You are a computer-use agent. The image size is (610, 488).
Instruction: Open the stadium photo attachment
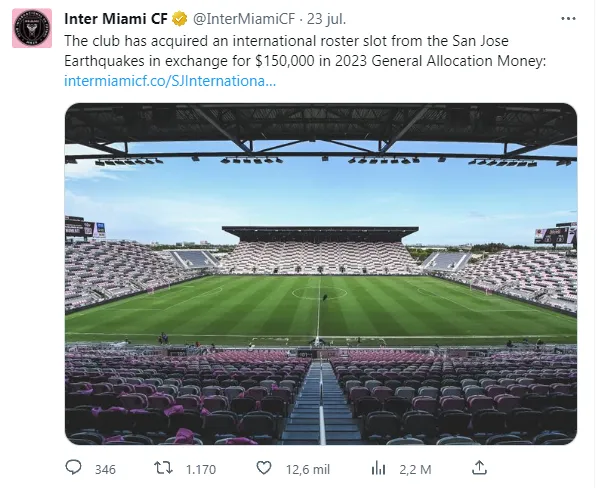point(320,273)
